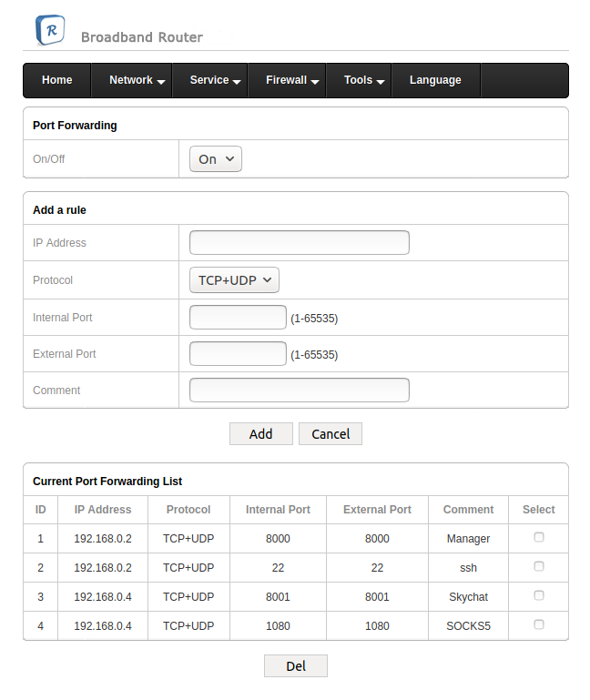Click the ssh comment cell

click(x=468, y=568)
